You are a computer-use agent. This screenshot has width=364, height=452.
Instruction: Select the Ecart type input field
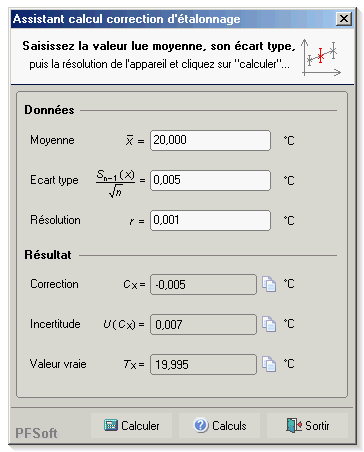click(210, 180)
